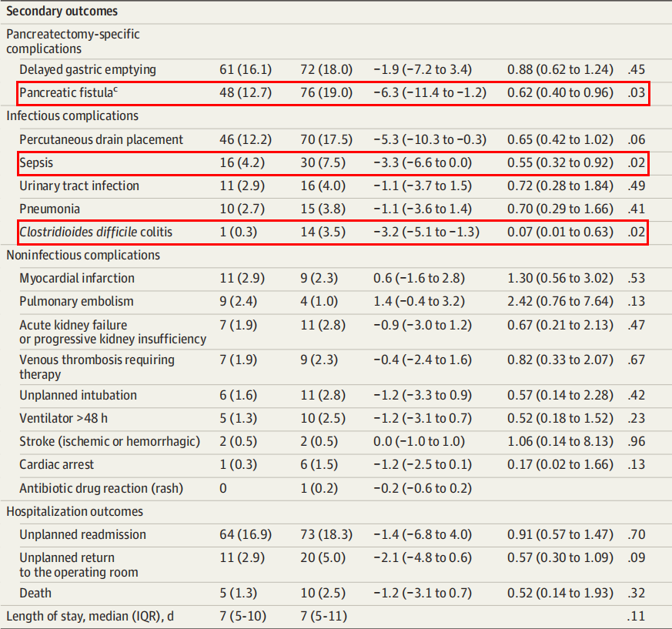The width and height of the screenshot is (672, 629).
Task: Click the 'Percutaneous drain placement' label
Action: pyautogui.click(x=101, y=139)
